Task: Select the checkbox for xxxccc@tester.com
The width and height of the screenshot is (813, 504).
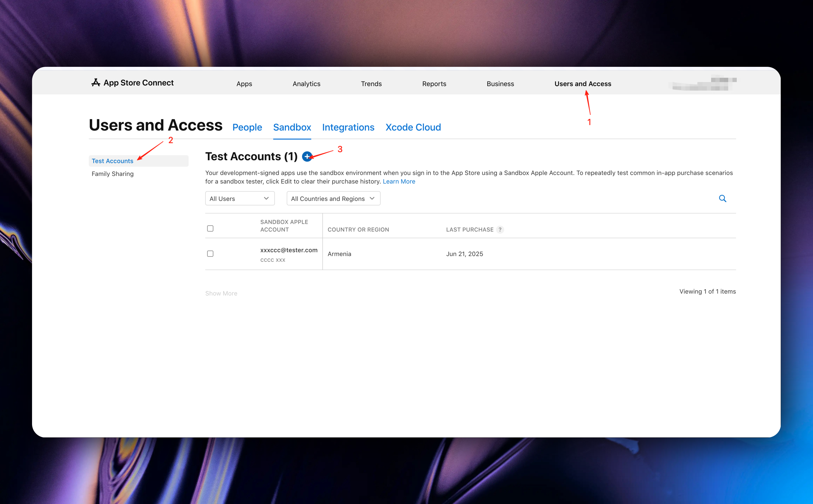Action: 210,254
